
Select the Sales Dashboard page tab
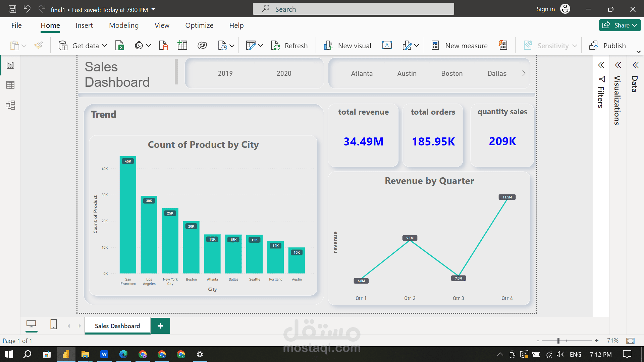point(117,326)
